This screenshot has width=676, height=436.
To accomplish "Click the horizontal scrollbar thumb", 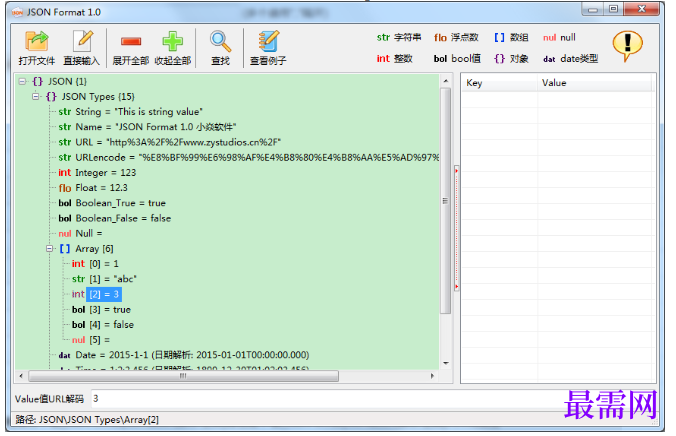I will tap(184, 376).
